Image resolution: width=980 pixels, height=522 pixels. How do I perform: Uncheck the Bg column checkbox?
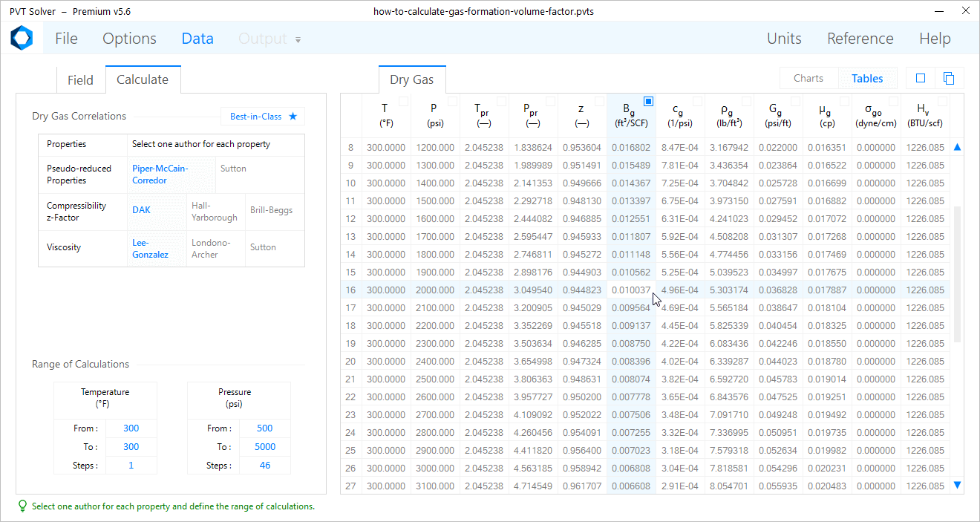[648, 101]
